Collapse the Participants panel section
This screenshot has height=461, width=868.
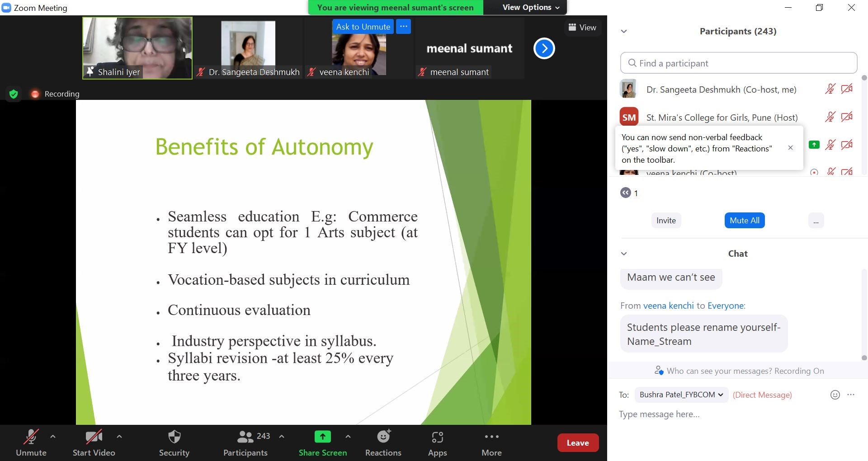click(624, 31)
